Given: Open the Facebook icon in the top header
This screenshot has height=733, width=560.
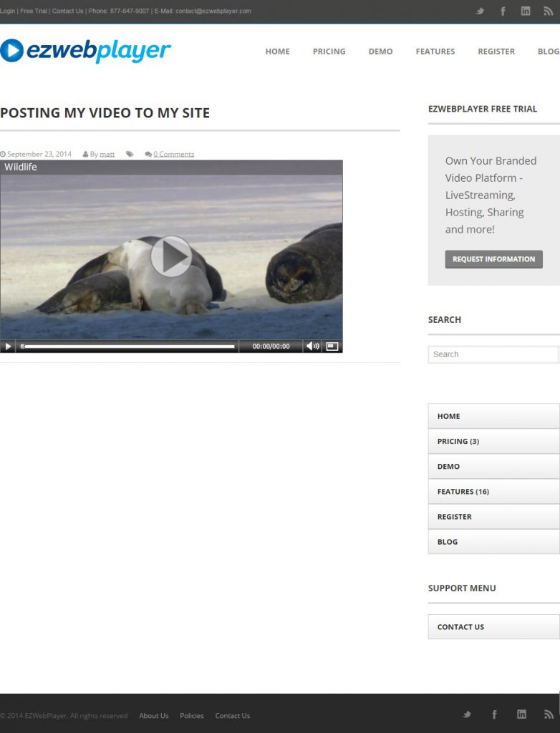Looking at the screenshot, I should tap(503, 11).
